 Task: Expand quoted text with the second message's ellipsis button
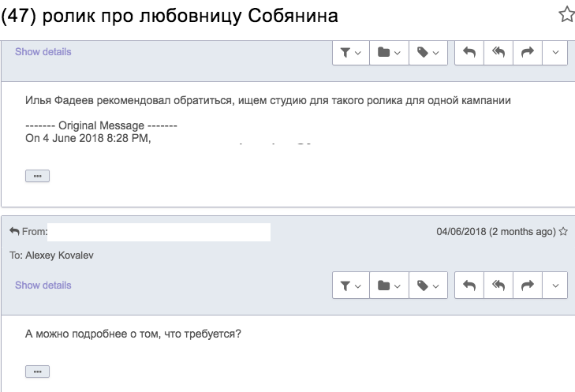click(x=37, y=371)
